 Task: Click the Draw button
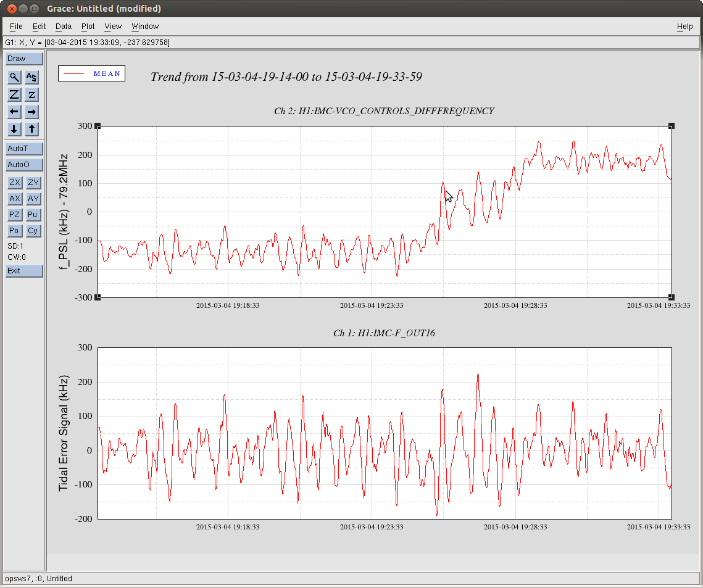pyautogui.click(x=24, y=59)
